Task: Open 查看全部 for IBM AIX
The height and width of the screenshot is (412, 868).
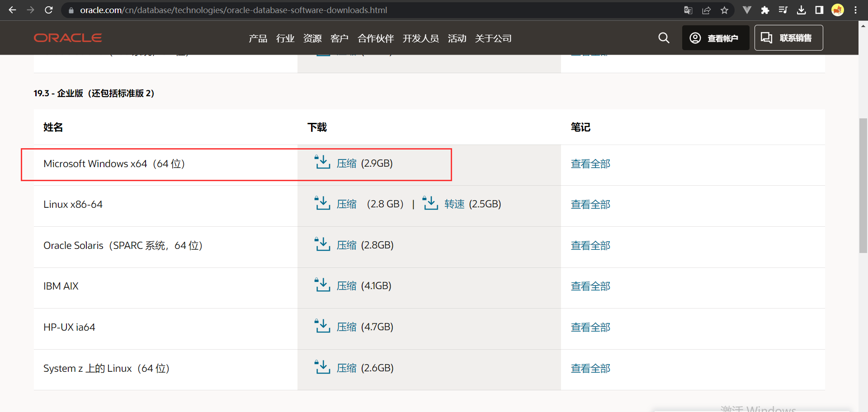Action: point(590,286)
